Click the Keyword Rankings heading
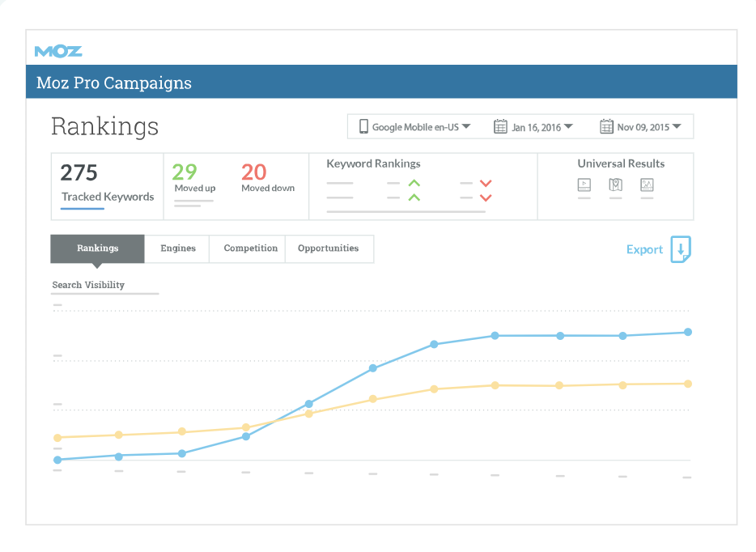This screenshot has height=552, width=756. coord(373,164)
